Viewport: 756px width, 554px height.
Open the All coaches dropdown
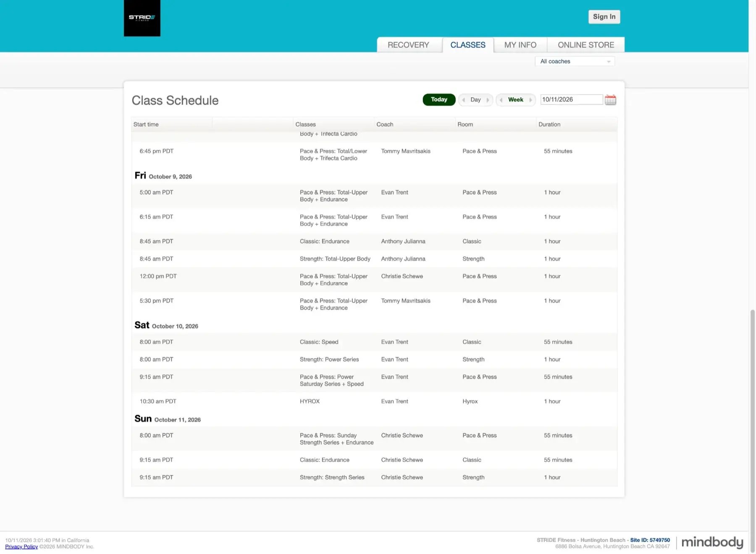(x=575, y=61)
